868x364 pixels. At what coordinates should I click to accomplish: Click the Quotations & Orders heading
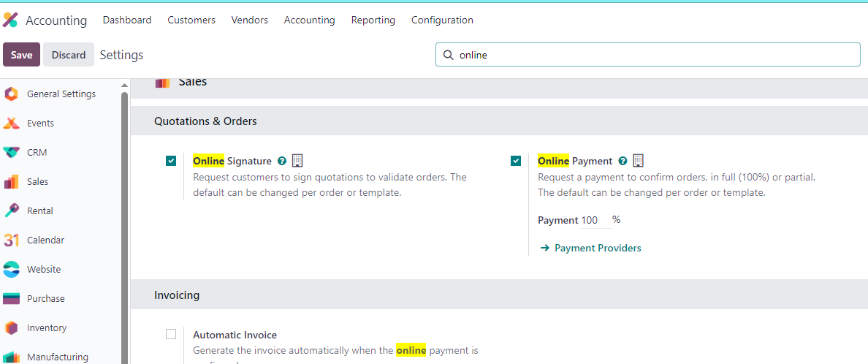click(205, 121)
